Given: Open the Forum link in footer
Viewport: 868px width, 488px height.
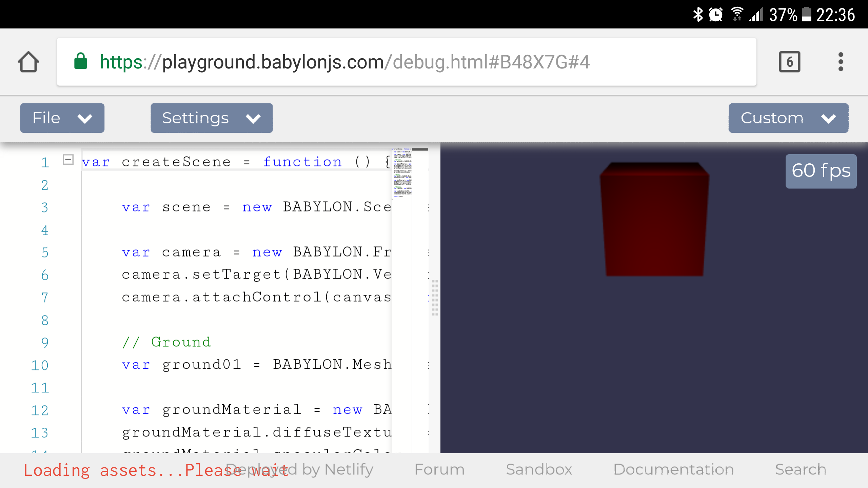Looking at the screenshot, I should pos(439,470).
